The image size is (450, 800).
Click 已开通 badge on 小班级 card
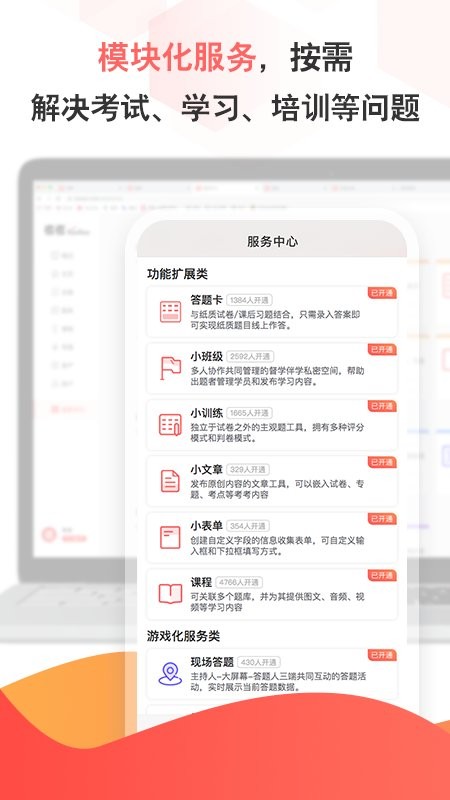[382, 349]
